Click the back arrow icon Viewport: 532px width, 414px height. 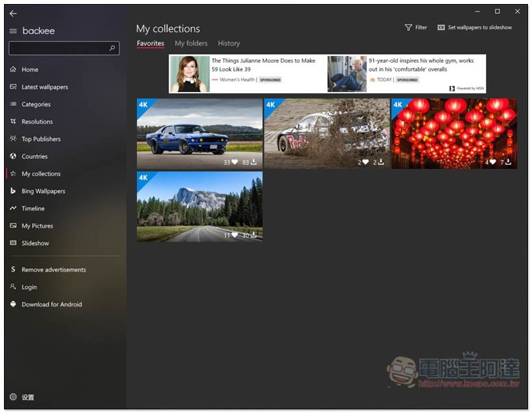click(13, 13)
